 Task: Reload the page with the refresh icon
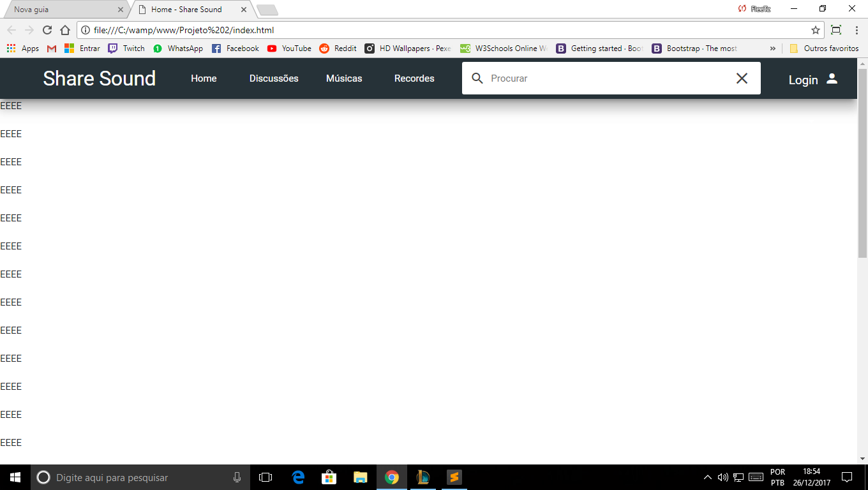coord(47,30)
